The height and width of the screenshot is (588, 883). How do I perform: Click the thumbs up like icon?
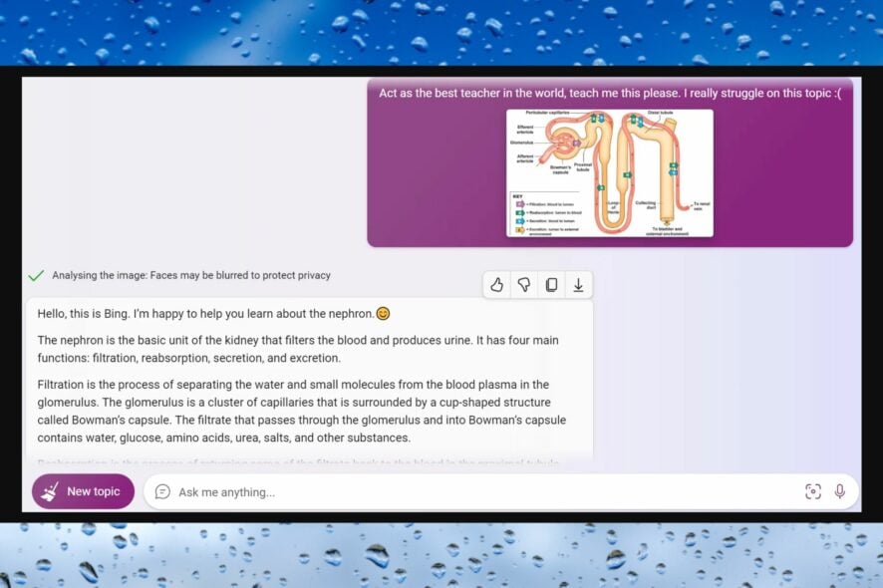[496, 285]
